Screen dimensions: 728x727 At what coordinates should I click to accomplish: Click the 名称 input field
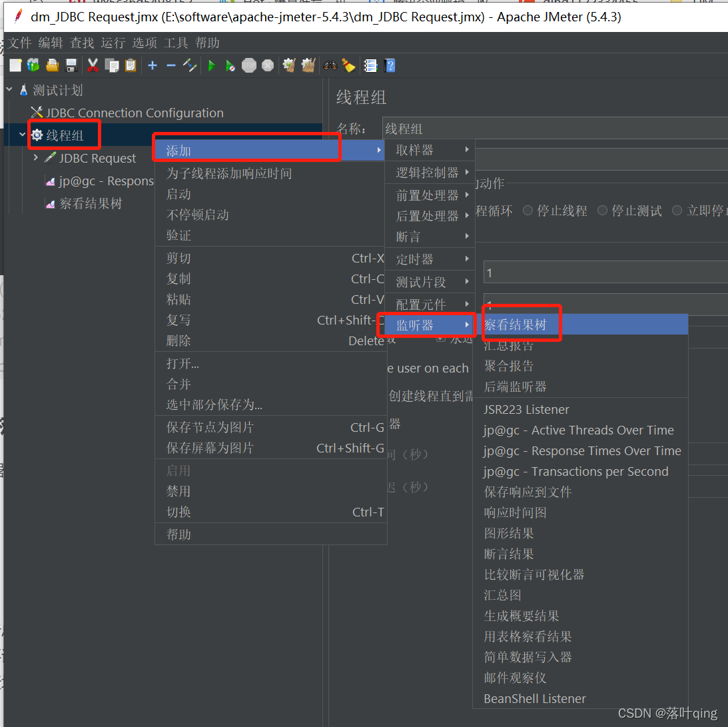(555, 128)
